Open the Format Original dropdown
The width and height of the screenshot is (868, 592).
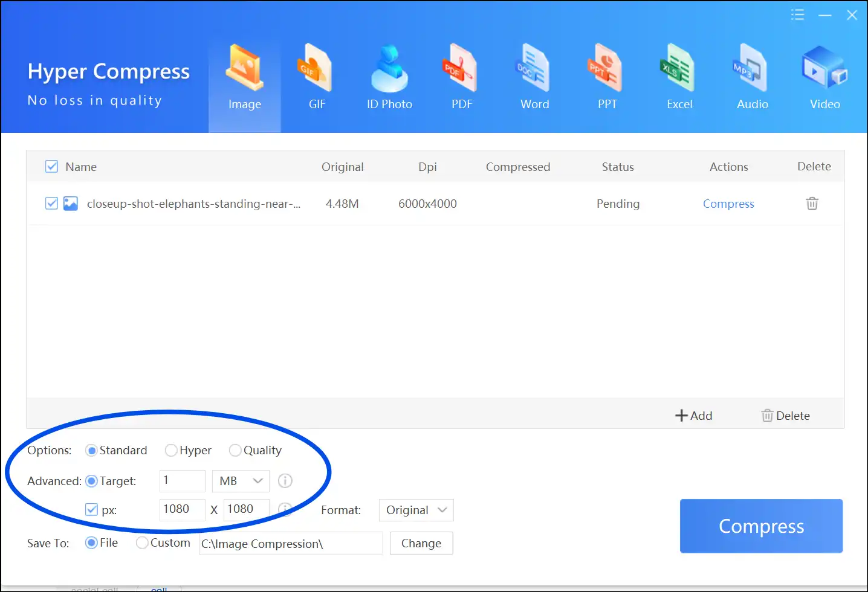[x=416, y=510]
